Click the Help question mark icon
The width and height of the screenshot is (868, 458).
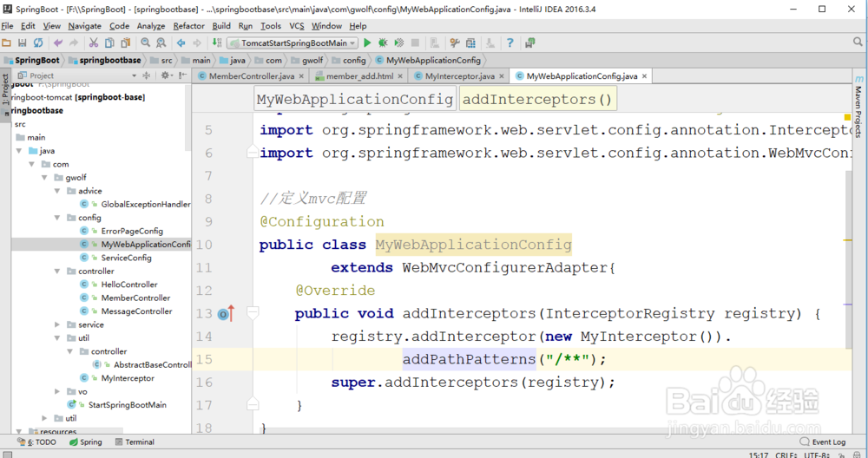point(510,43)
